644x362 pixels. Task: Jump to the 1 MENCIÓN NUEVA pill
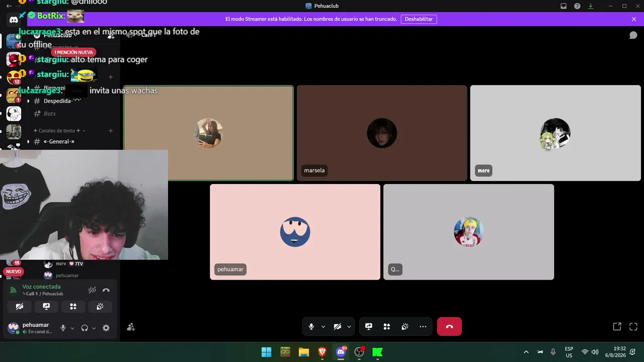[x=73, y=52]
